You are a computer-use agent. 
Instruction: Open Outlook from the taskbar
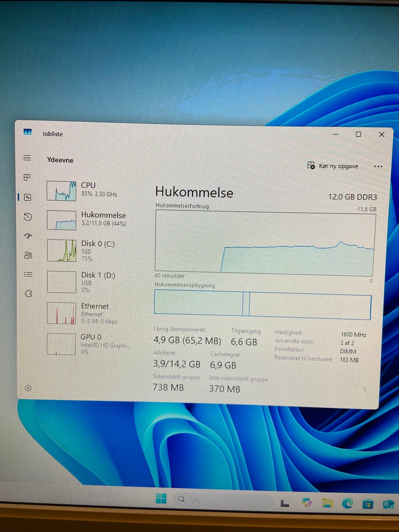pyautogui.click(x=388, y=504)
